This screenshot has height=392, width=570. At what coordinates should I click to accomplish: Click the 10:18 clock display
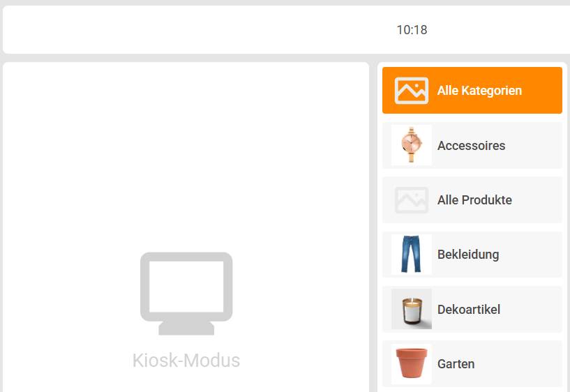tap(412, 30)
